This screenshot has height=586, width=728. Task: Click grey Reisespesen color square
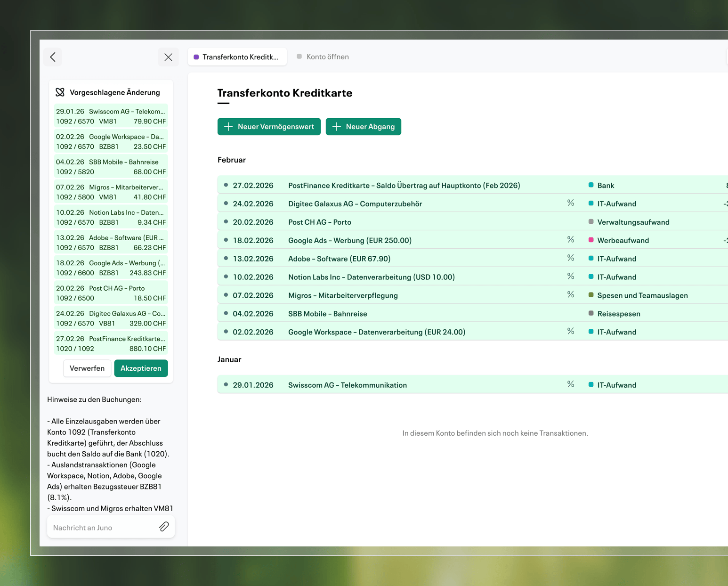click(591, 313)
